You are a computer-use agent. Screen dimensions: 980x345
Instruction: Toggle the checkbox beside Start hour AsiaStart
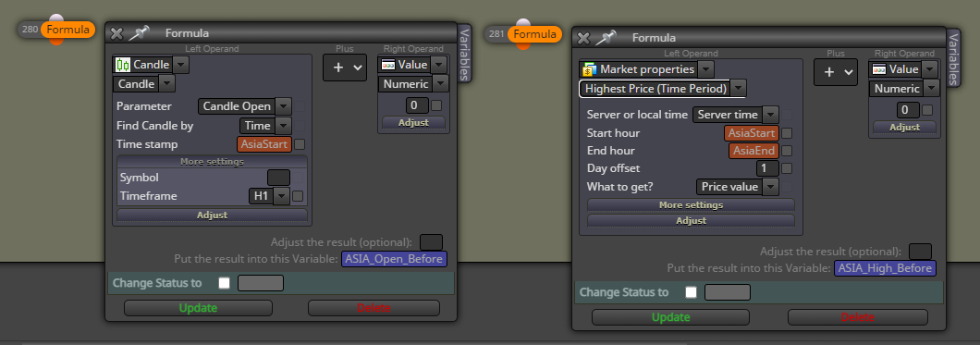787,133
